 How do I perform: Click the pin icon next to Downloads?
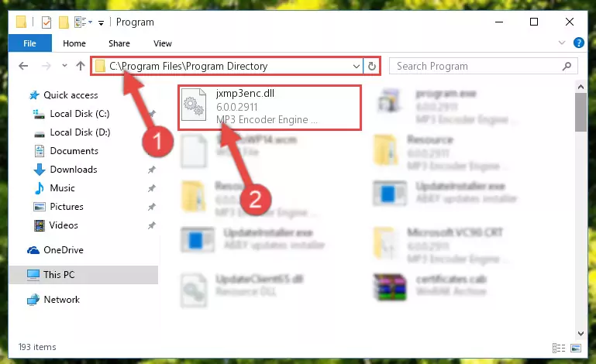point(152,170)
